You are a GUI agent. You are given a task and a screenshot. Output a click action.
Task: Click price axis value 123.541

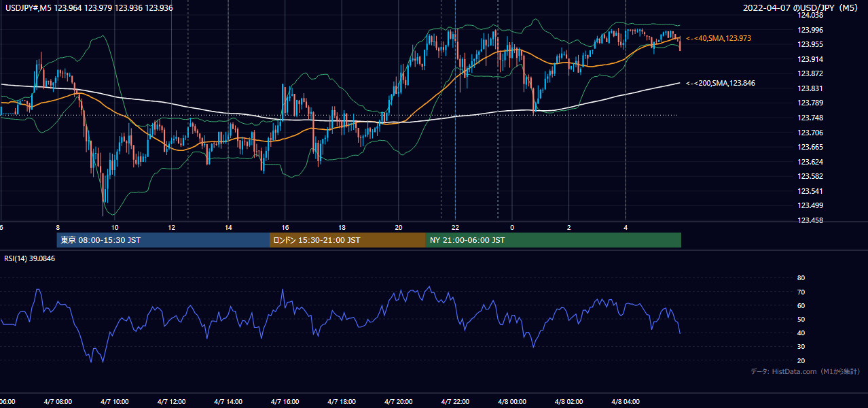coord(810,191)
